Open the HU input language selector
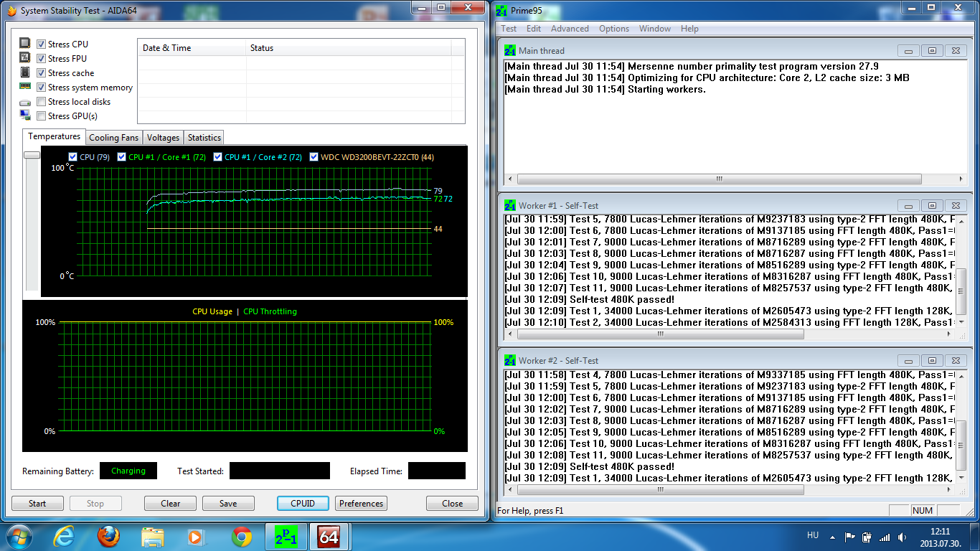 813,535
